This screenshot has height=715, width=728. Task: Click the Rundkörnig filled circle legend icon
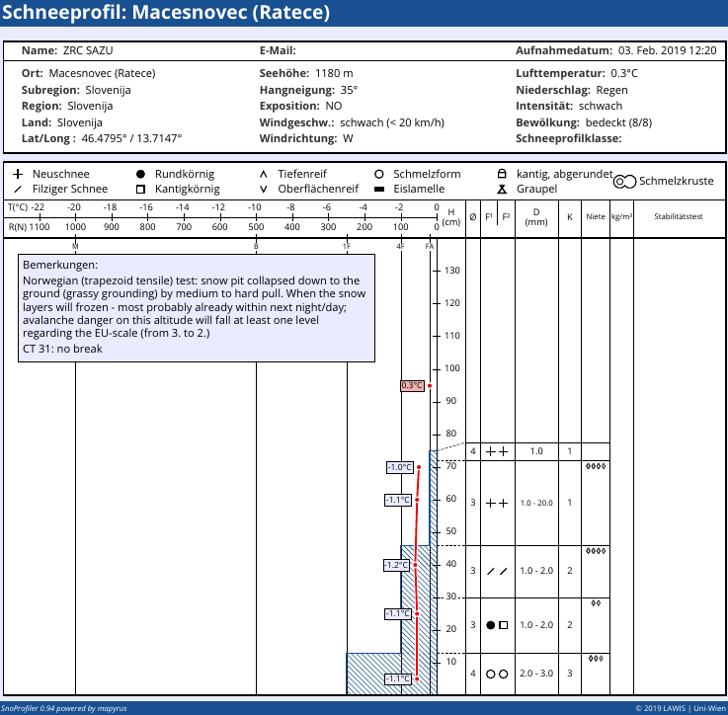140,174
